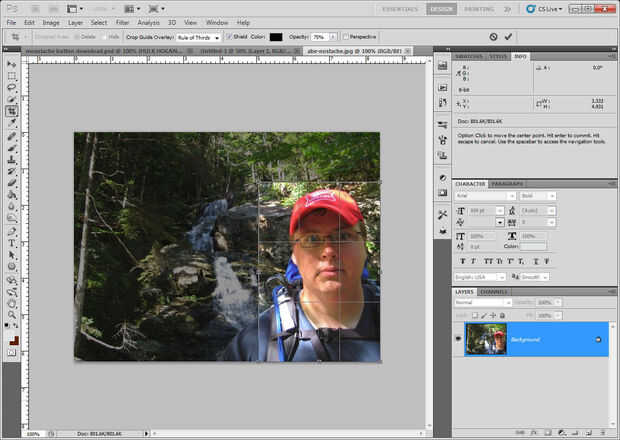Viewport: 620px width, 440px height.
Task: Select the Zoom tool
Action: (x=11, y=315)
